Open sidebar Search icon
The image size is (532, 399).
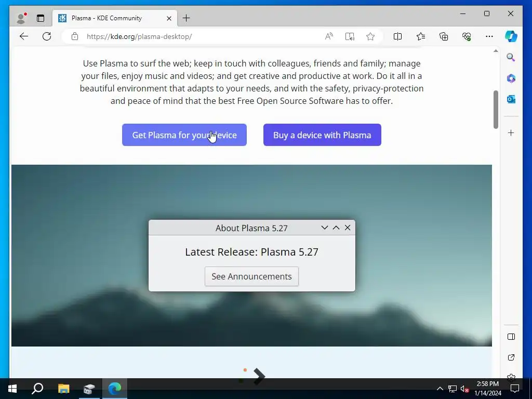[x=511, y=57]
